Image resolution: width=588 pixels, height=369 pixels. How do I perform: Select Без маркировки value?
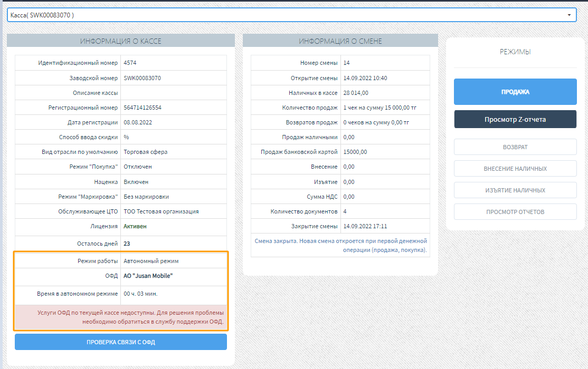point(146,197)
